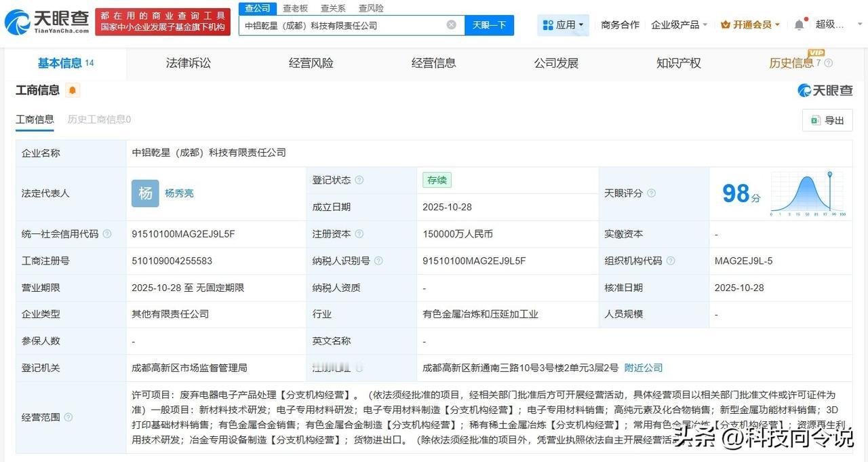This screenshot has width=868, height=462.
Task: Select registration number 510109004255583
Action: (x=172, y=261)
